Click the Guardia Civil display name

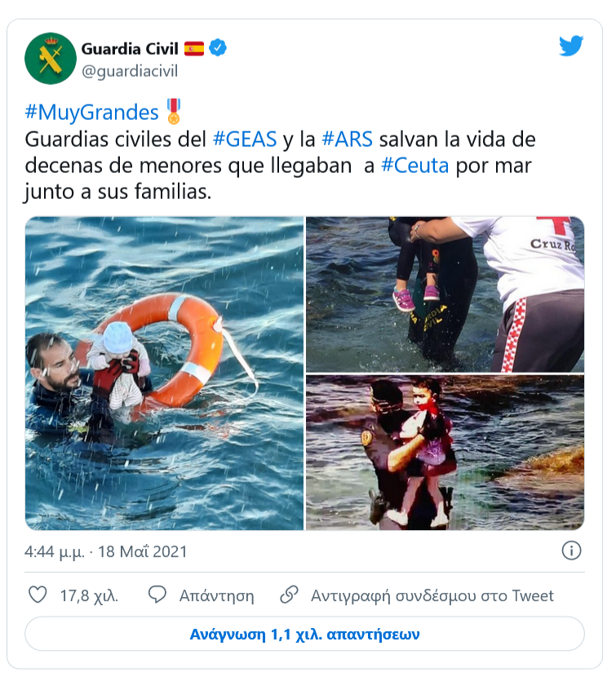130,49
